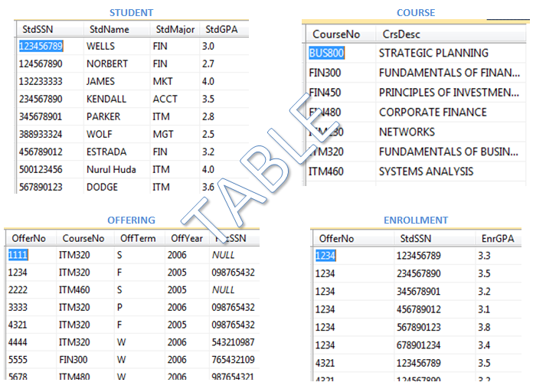Click the StdGPA column header
The image size is (546, 392).
click(x=221, y=29)
